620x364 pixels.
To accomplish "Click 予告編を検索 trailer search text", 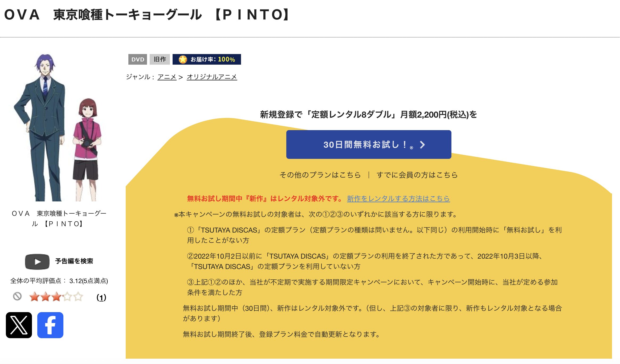I will 74,261.
